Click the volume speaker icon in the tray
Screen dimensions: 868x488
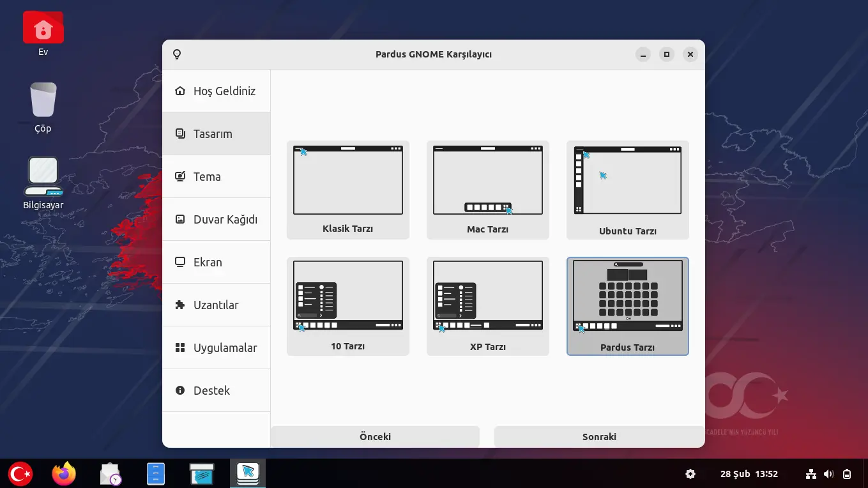(x=829, y=474)
